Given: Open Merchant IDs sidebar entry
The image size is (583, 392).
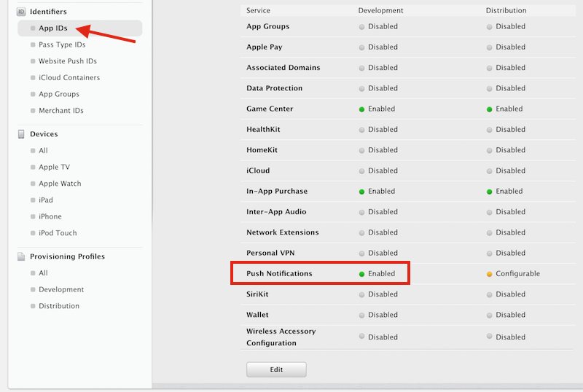Looking at the screenshot, I should pyautogui.click(x=61, y=111).
